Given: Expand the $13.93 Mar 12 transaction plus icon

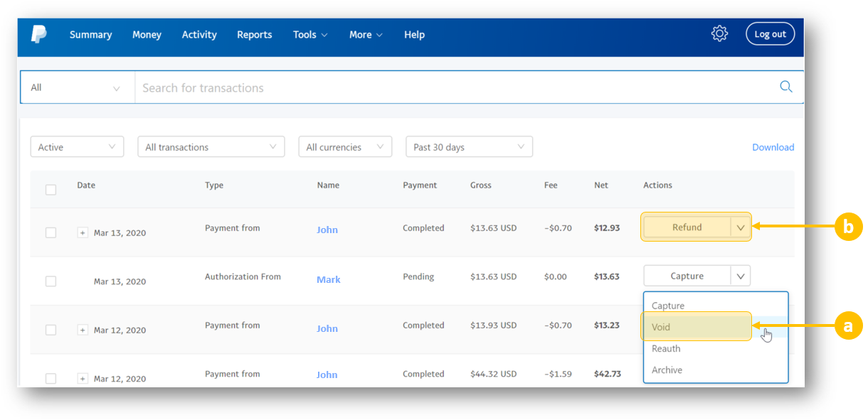Looking at the screenshot, I should coord(83,330).
